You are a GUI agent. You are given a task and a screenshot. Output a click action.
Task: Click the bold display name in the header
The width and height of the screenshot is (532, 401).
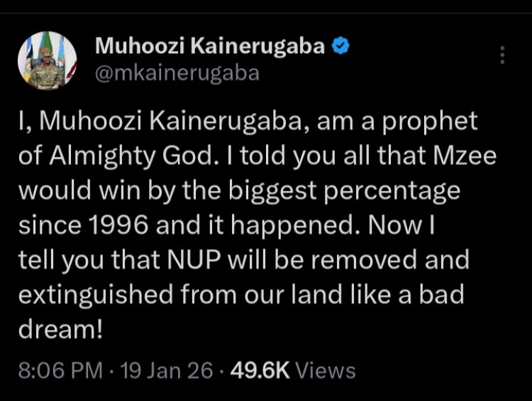[x=210, y=47]
